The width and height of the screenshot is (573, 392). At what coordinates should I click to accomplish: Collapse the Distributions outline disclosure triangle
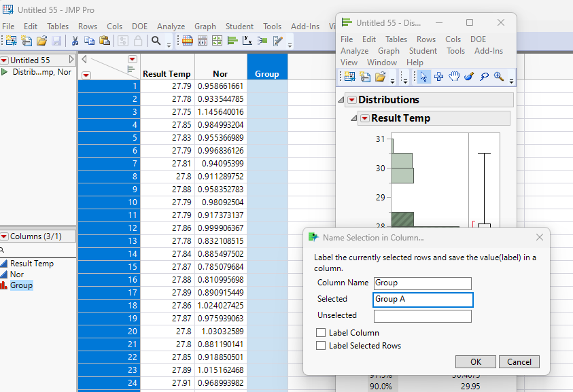(x=341, y=99)
